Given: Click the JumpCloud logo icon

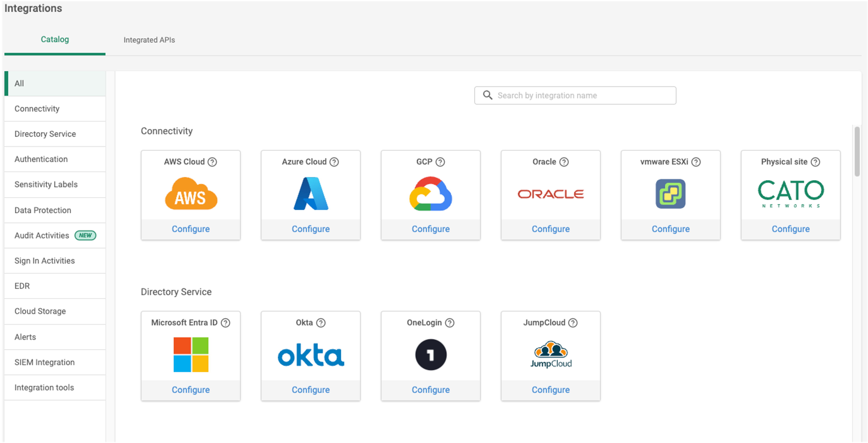Looking at the screenshot, I should pos(551,354).
